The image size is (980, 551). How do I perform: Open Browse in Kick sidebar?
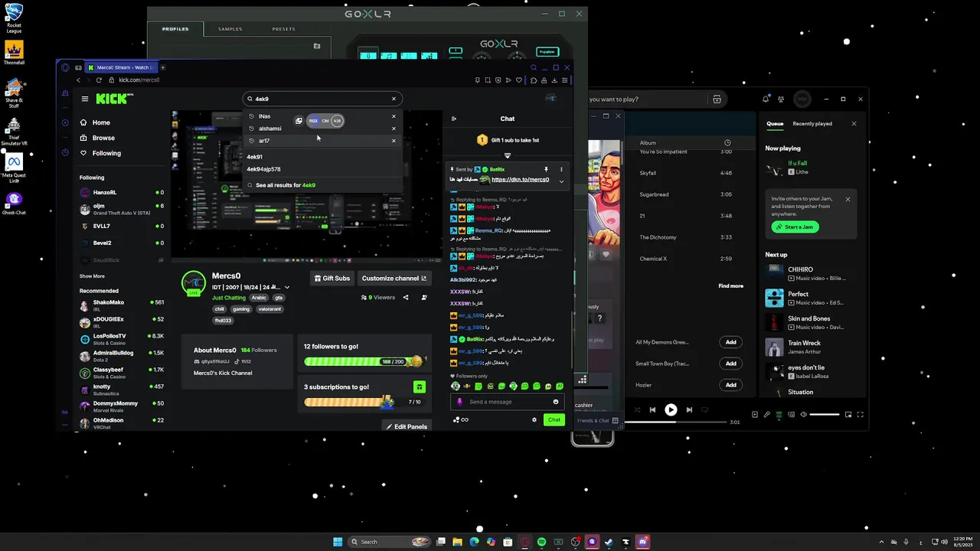pyautogui.click(x=98, y=138)
